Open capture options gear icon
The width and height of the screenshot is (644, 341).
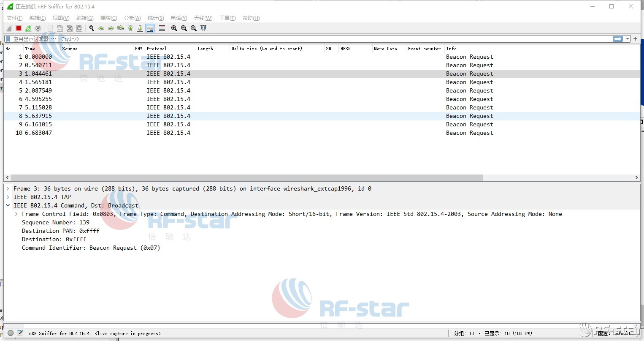pos(38,28)
